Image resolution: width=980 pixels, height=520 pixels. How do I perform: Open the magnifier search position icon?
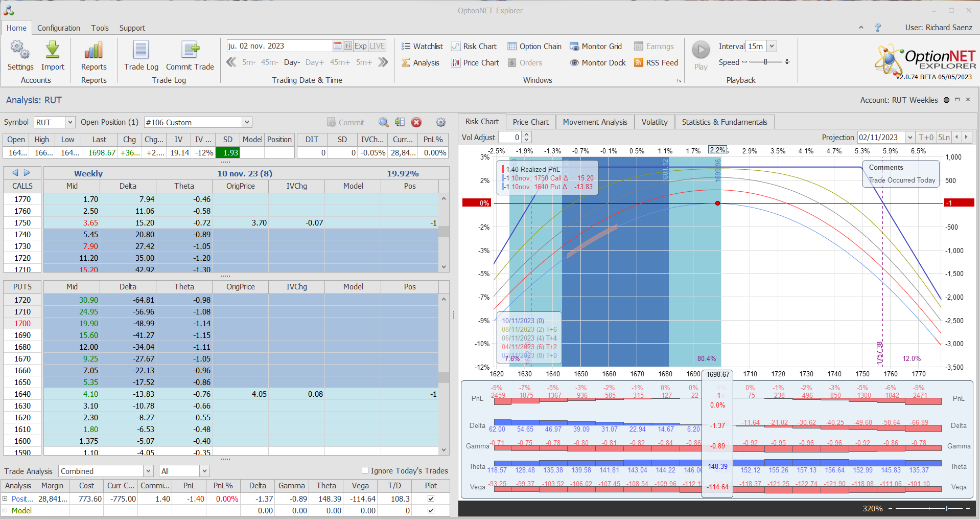click(383, 122)
